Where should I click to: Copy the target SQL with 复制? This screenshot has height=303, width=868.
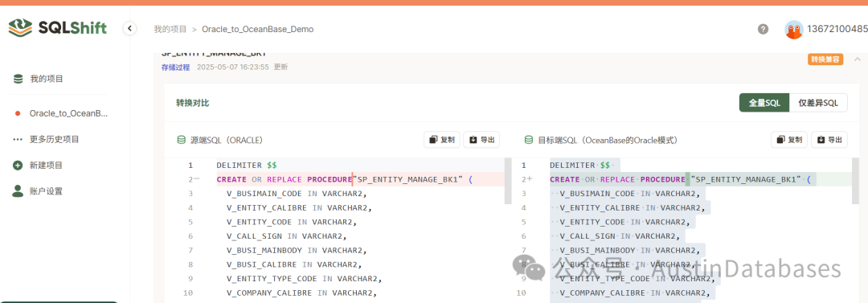pyautogui.click(x=789, y=140)
